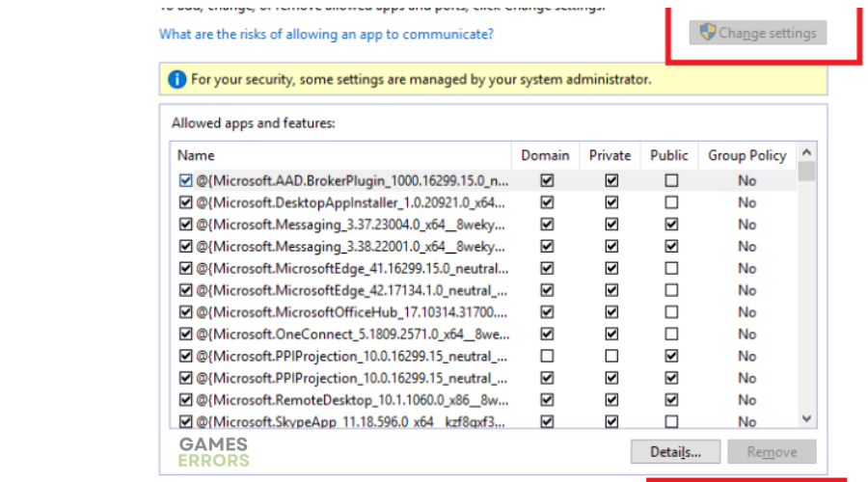Toggle Domain checkbox for RemoteDesktop
This screenshot has width=868, height=482.
coord(547,399)
